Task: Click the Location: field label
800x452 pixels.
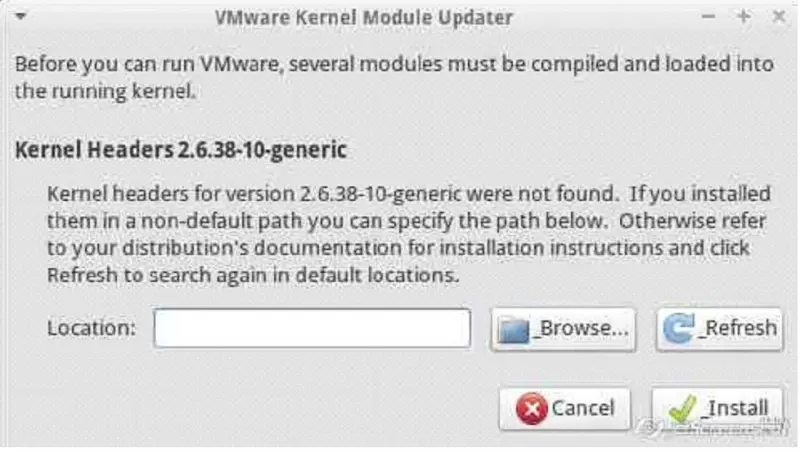Action: pyautogui.click(x=91, y=328)
